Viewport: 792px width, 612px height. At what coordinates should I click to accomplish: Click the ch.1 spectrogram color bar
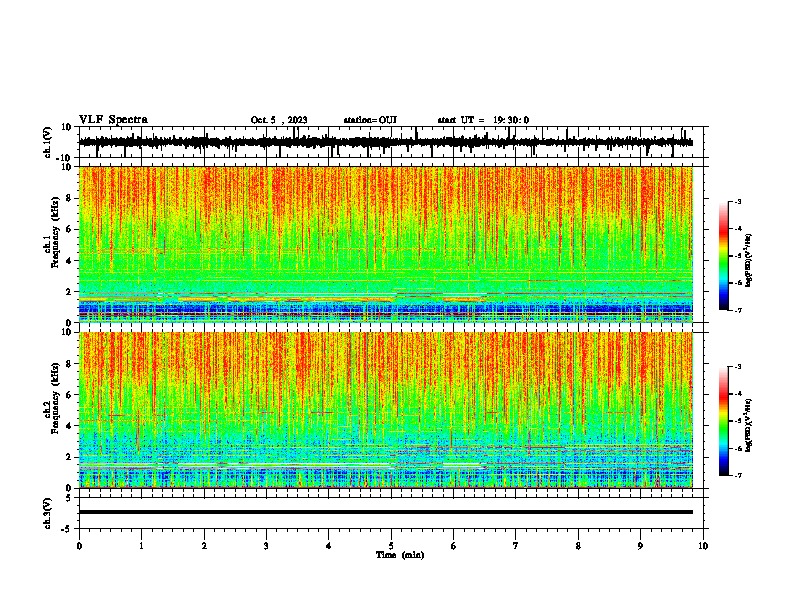click(723, 256)
